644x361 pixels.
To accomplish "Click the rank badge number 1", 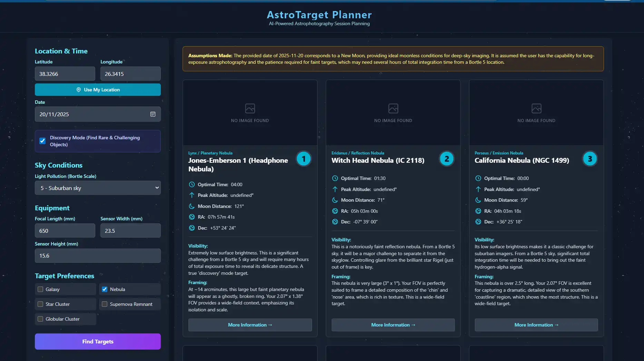I will coord(303,159).
